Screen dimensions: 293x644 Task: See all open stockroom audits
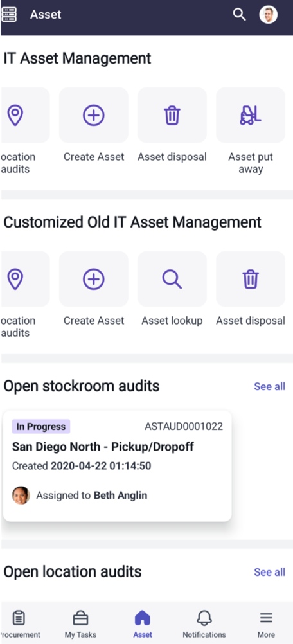tap(269, 386)
